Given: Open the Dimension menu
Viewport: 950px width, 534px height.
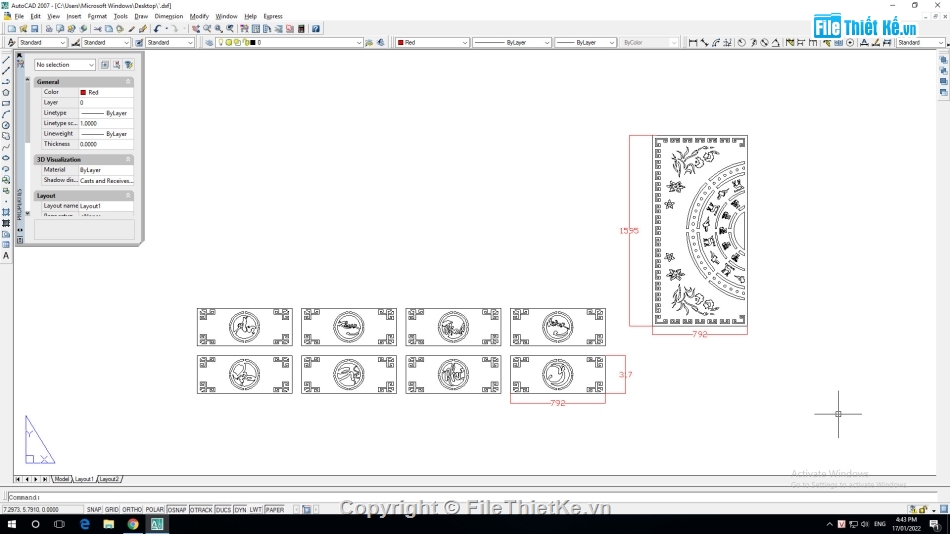Looking at the screenshot, I should tap(168, 16).
